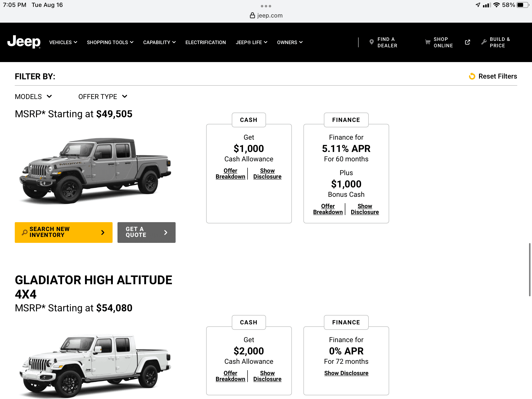Open Offer Breakdown for $2,000 Cash Allowance

coord(230,376)
